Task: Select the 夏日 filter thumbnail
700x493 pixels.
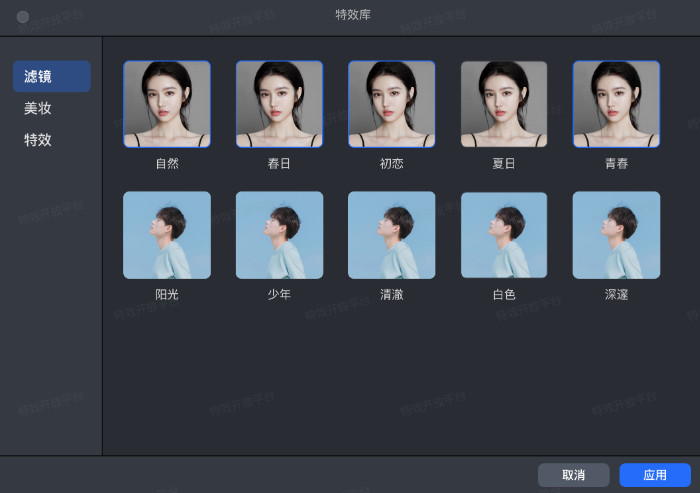Action: click(x=504, y=104)
